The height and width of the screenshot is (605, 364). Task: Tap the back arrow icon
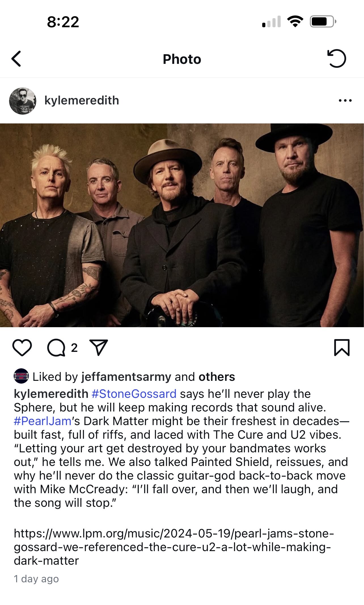pos(16,59)
